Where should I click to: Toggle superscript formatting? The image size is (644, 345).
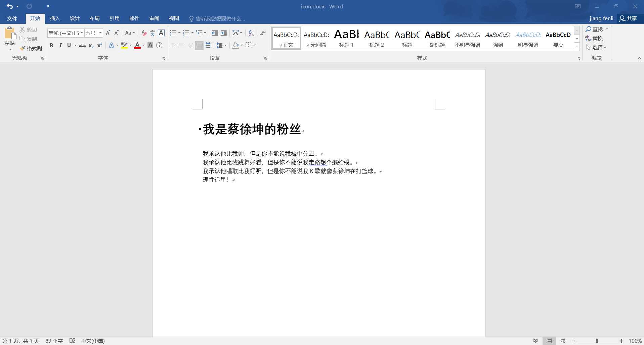click(100, 45)
